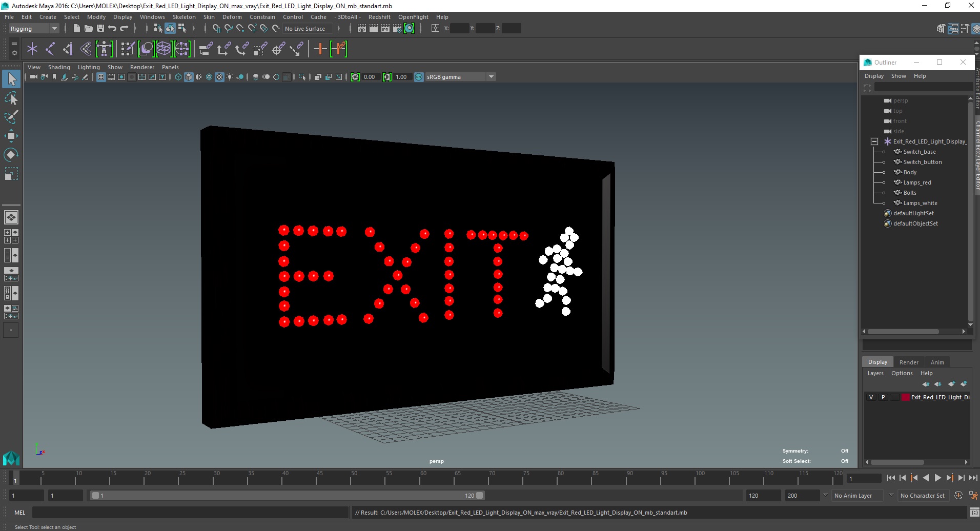Open the No Character Set dropdown
980x531 pixels.
tap(923, 496)
